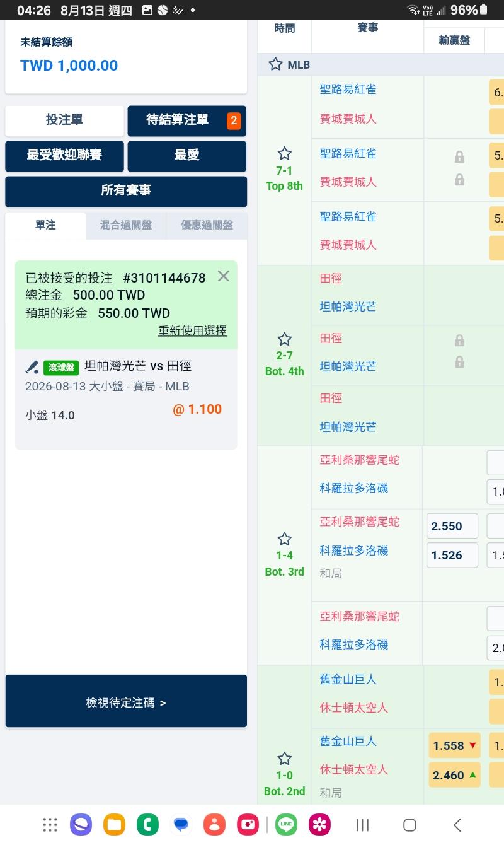This screenshot has width=504, height=845.
Task: Open the app drawer grid icon
Action: 50,824
